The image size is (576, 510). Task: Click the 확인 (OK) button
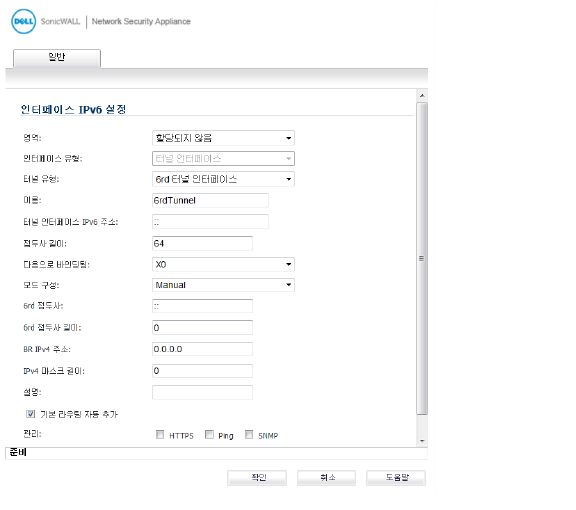257,478
